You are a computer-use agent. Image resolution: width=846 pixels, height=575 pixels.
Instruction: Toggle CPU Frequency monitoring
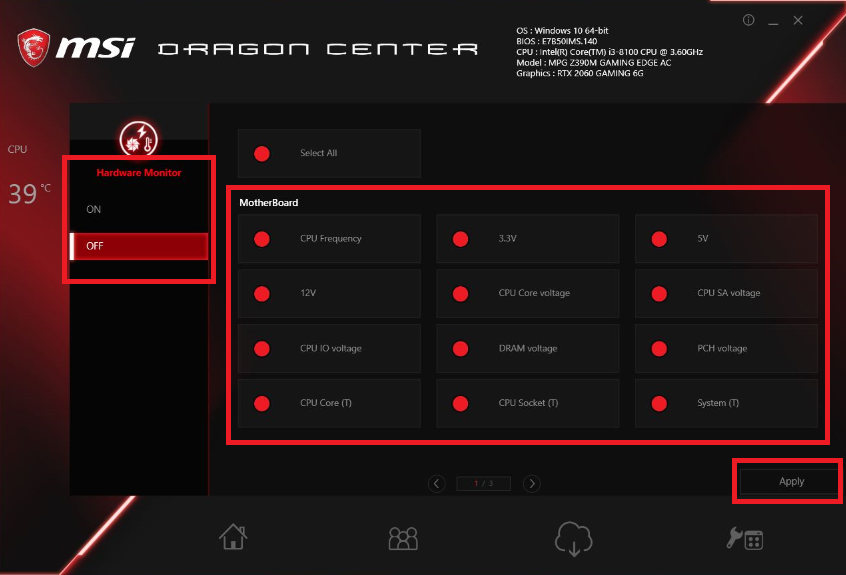pos(262,239)
